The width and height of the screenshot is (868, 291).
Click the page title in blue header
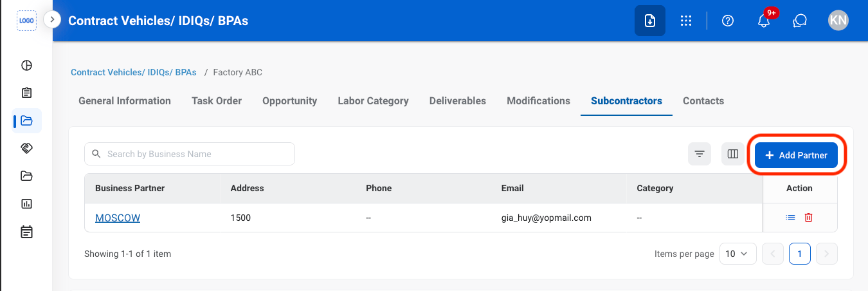pos(158,21)
